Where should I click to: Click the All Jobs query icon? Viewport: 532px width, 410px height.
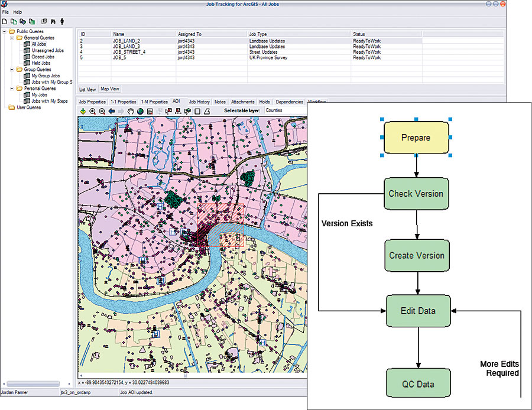27,44
